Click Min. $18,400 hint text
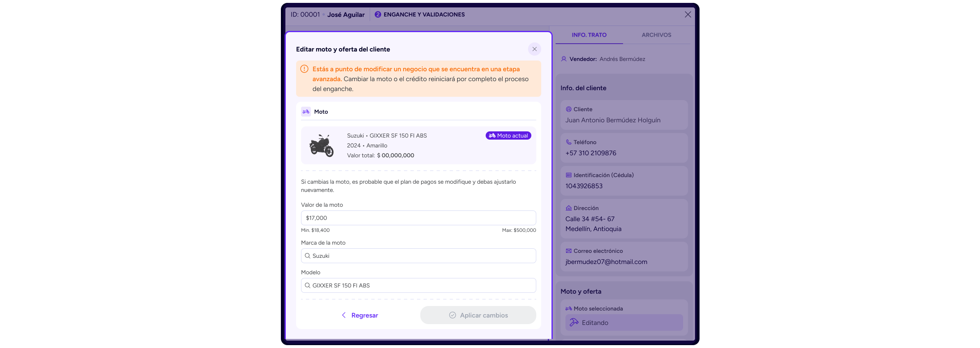The width and height of the screenshot is (980, 348). 315,230
